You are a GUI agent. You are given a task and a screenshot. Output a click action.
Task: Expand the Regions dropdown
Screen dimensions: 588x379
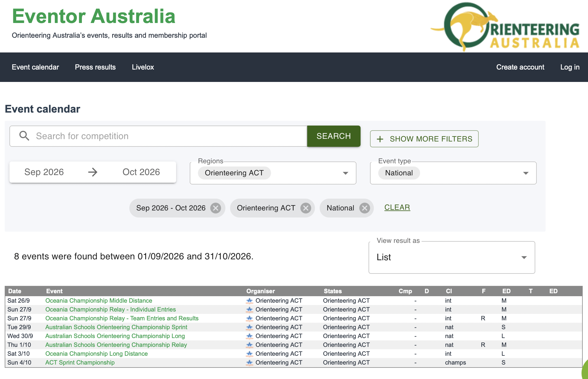click(346, 173)
